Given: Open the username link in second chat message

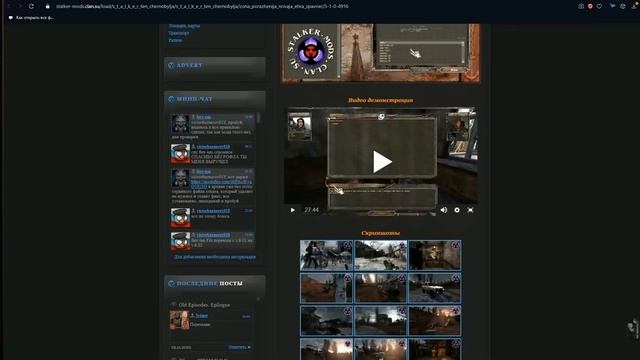Looking at the screenshot, I should point(213,147).
